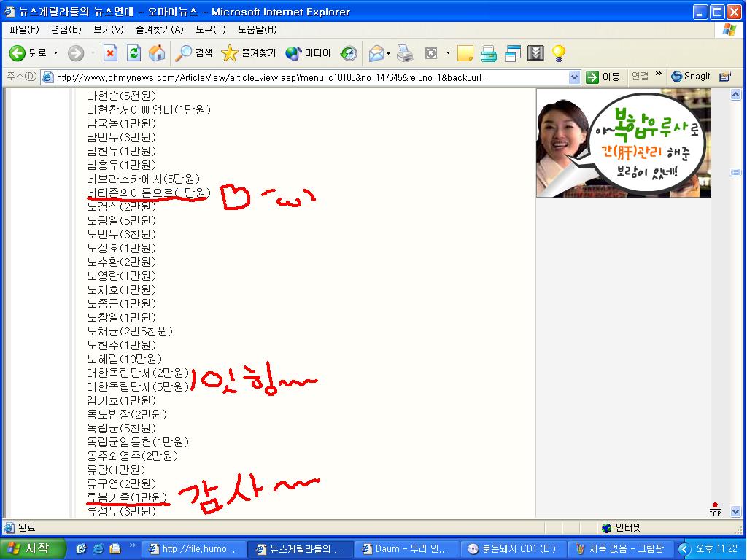Open the liver supplement banner advertisement
Image resolution: width=747 pixels, height=560 pixels.
pyautogui.click(x=624, y=143)
